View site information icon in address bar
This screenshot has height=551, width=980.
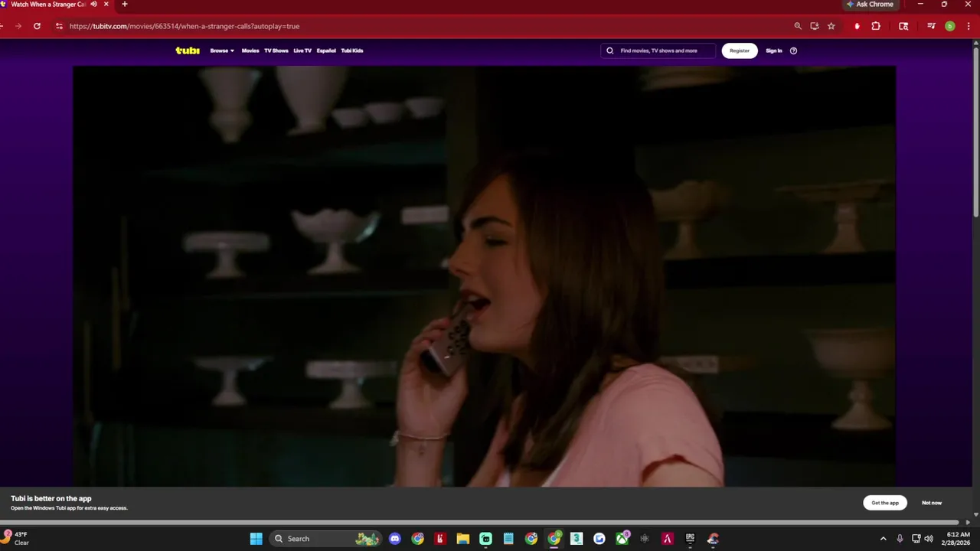(59, 26)
